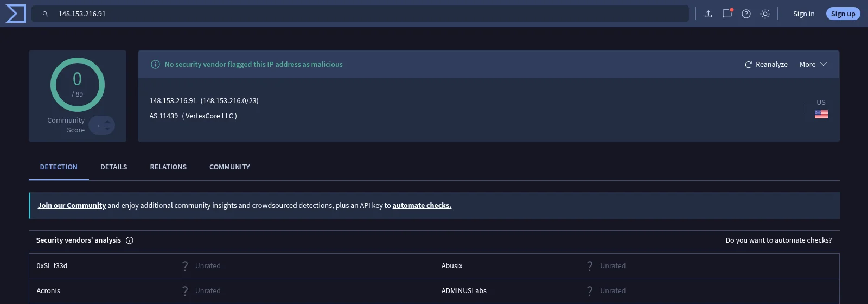Image resolution: width=868 pixels, height=304 pixels.
Task: Click the VirusTotal logo icon
Action: [16, 14]
